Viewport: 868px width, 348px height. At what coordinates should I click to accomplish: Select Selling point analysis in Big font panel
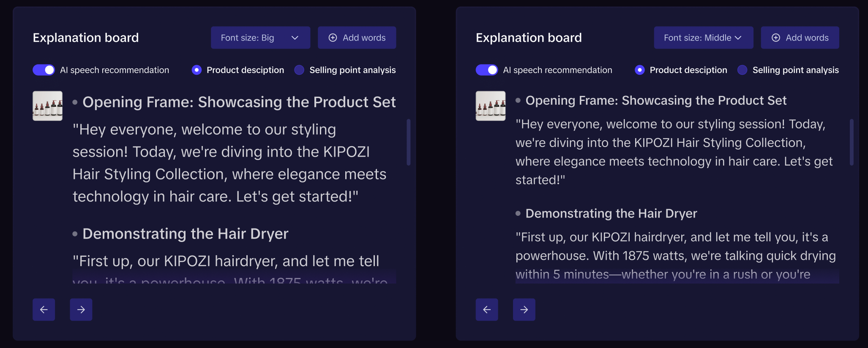pos(299,70)
